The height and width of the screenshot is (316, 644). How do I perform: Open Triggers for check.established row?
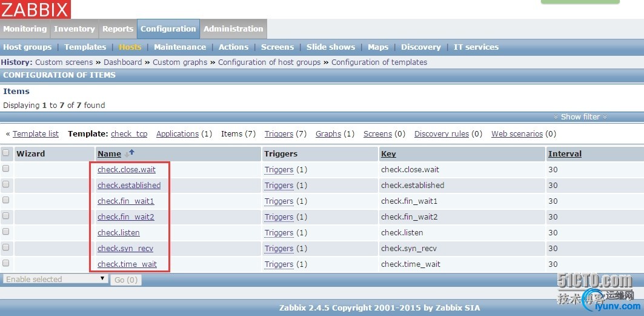pos(279,186)
